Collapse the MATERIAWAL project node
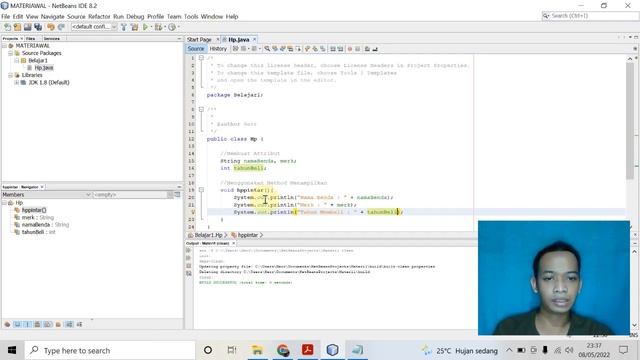 coord(4,46)
